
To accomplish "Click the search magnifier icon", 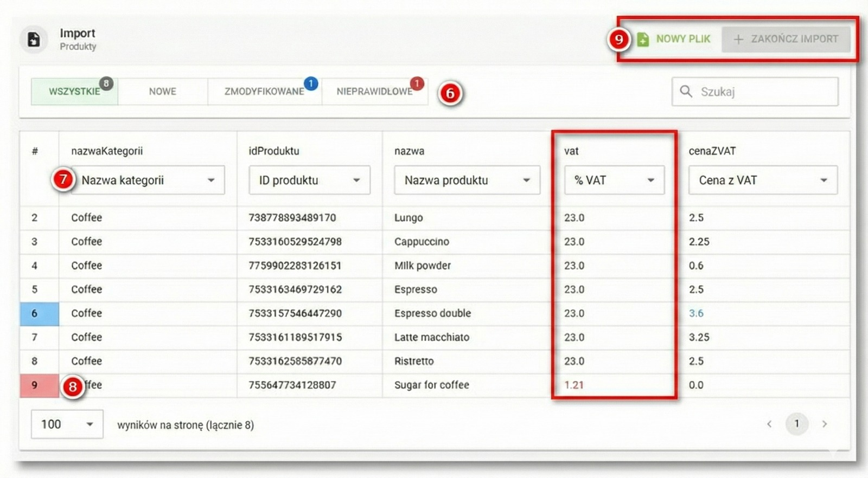I will (x=686, y=91).
